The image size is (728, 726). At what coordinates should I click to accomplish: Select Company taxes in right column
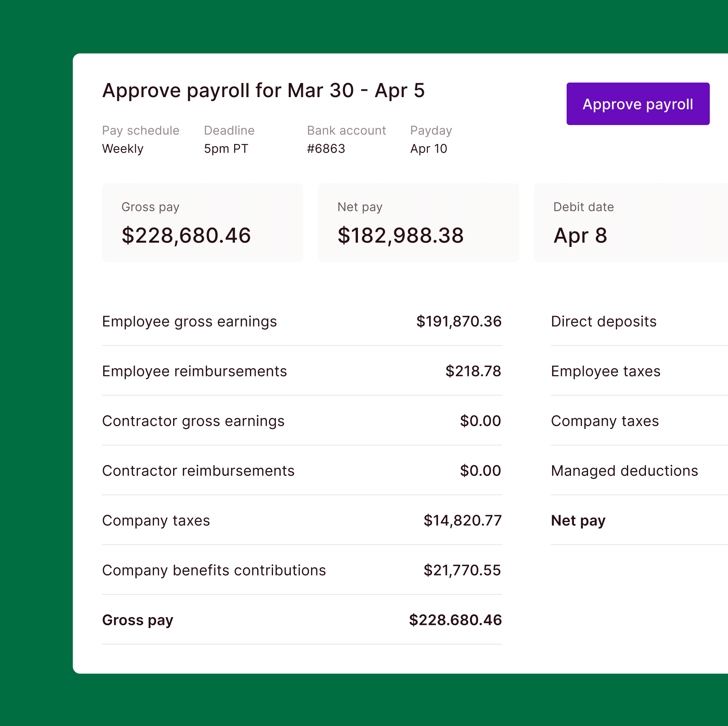coord(605,421)
